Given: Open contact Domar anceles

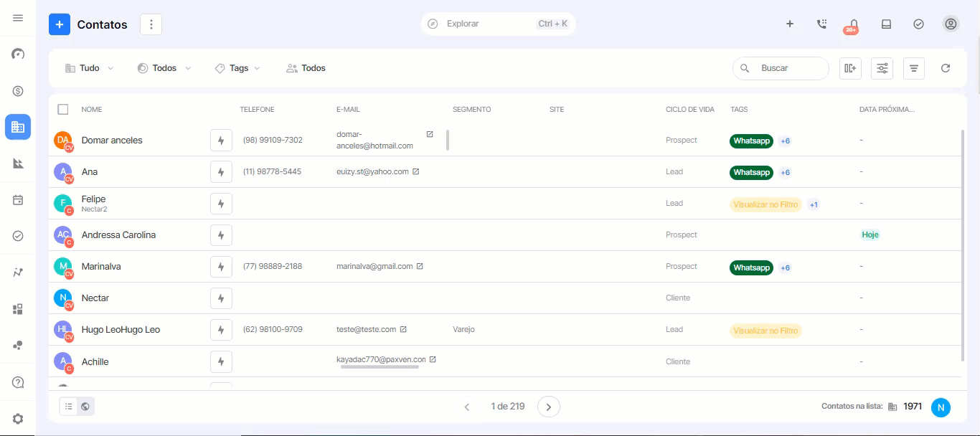Looking at the screenshot, I should [112, 140].
